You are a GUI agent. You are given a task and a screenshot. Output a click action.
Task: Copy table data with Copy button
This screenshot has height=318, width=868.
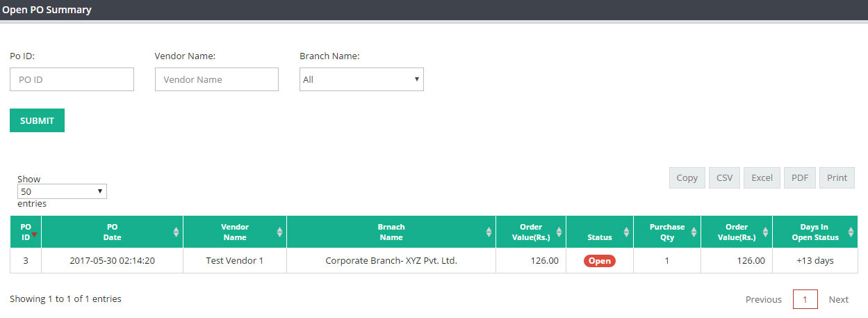click(687, 177)
